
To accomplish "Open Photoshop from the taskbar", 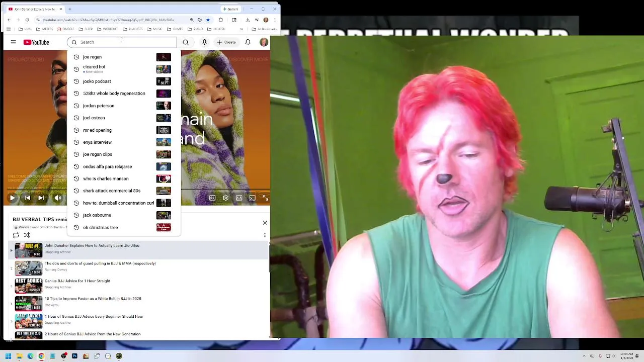I will click(74, 356).
